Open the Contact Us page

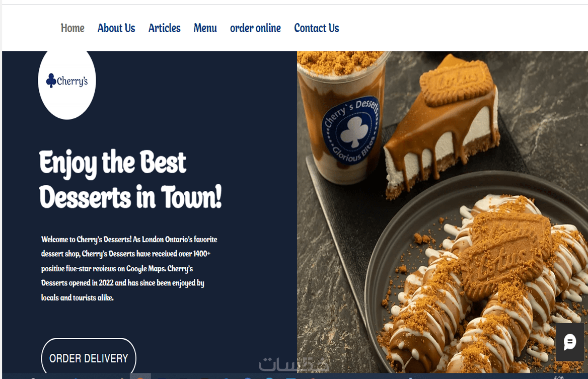[317, 28]
